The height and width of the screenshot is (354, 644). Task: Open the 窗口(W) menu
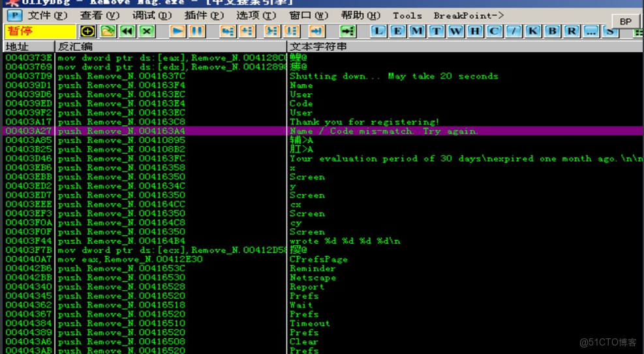click(x=309, y=16)
